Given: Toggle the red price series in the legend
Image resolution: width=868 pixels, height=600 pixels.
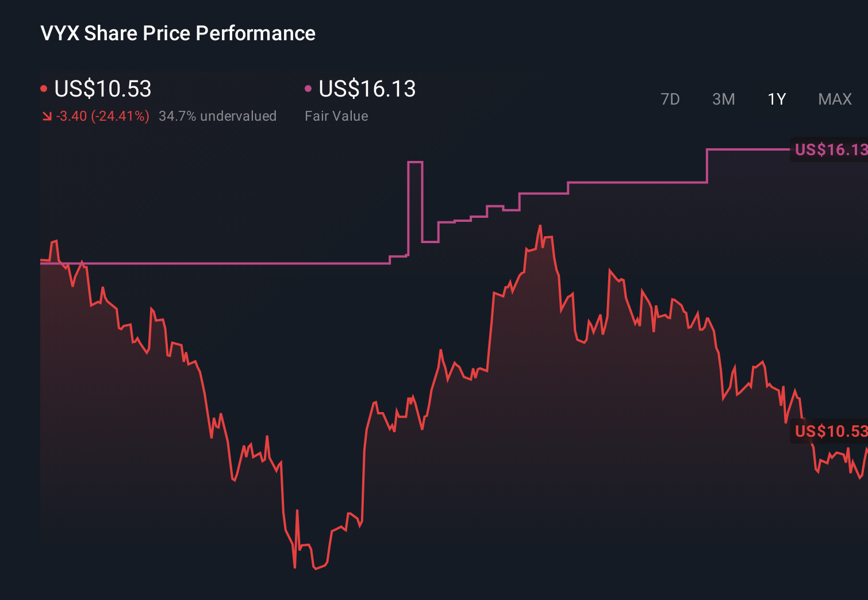Looking at the screenshot, I should pos(44,89).
